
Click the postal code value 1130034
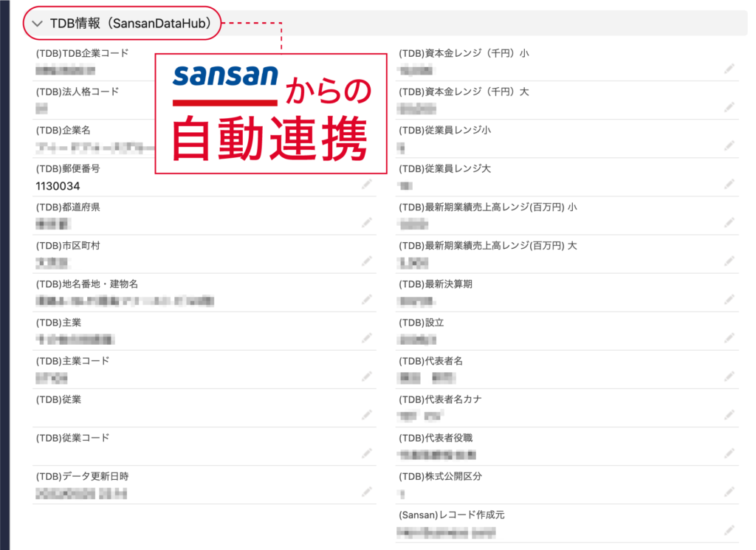tap(58, 186)
